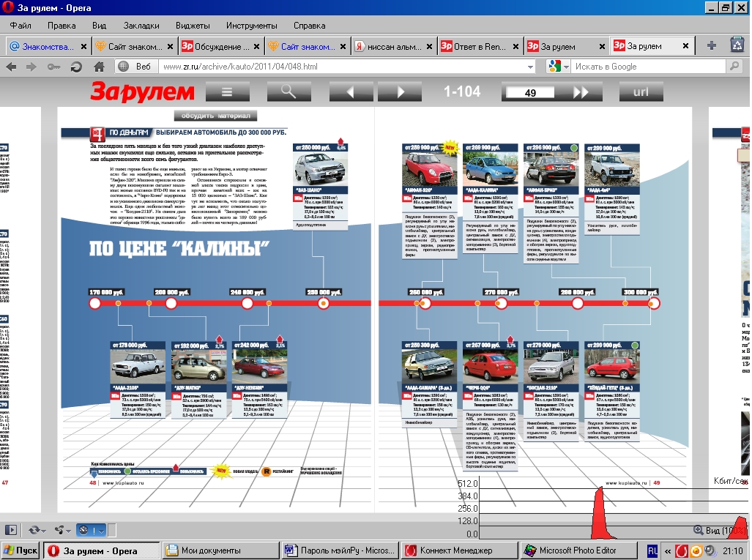Open the Инструменты menu
Screen dimensions: 752x560
click(x=251, y=26)
